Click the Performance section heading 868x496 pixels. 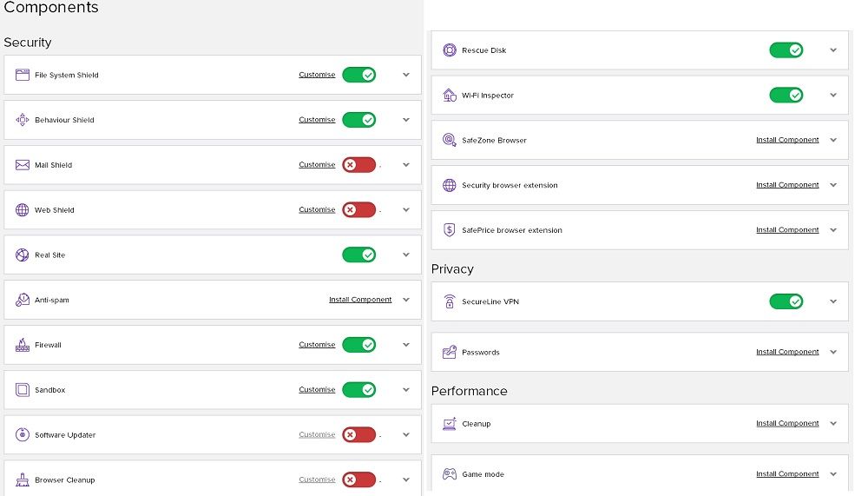[470, 391]
